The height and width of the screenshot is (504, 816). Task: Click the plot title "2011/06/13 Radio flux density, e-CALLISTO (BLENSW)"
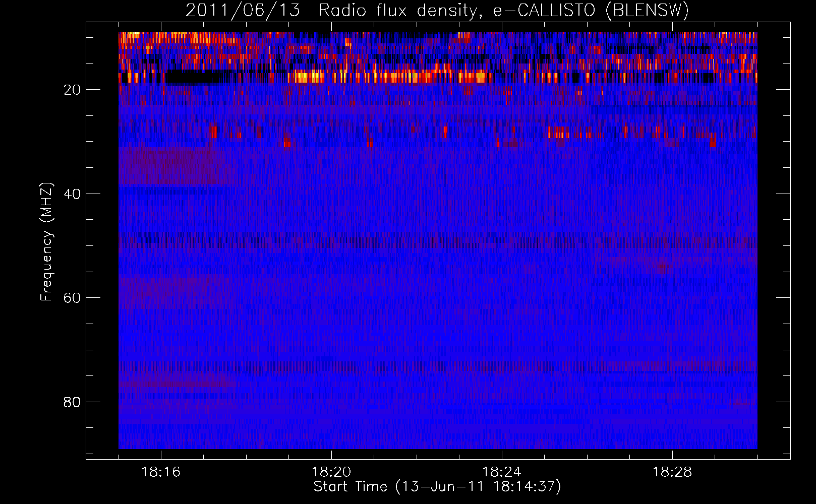tap(437, 11)
